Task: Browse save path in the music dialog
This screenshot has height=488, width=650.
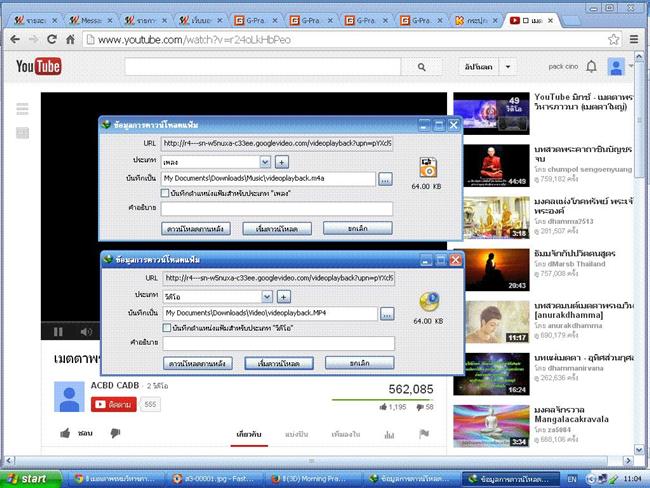Action: coord(386,179)
